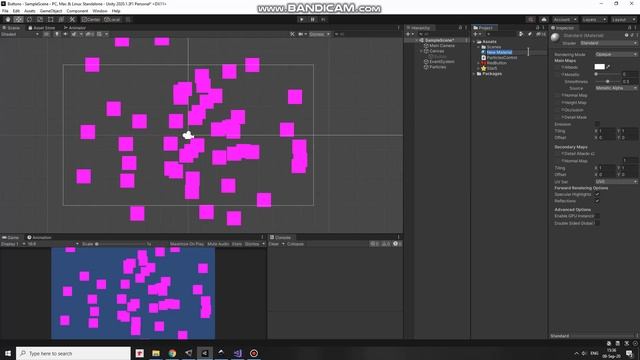Click the Clear button in Console

click(273, 244)
